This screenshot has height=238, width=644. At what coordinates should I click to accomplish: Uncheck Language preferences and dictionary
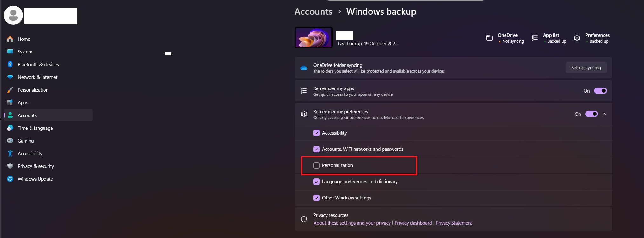point(316,182)
